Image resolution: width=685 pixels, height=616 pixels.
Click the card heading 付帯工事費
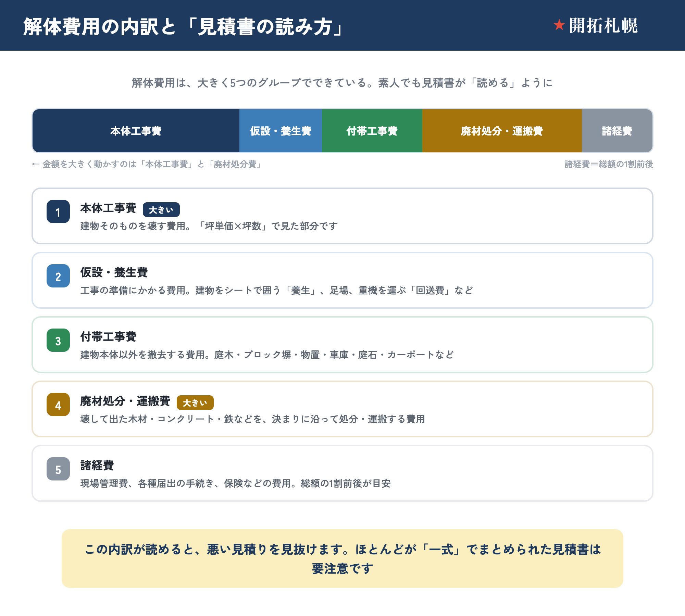[108, 337]
